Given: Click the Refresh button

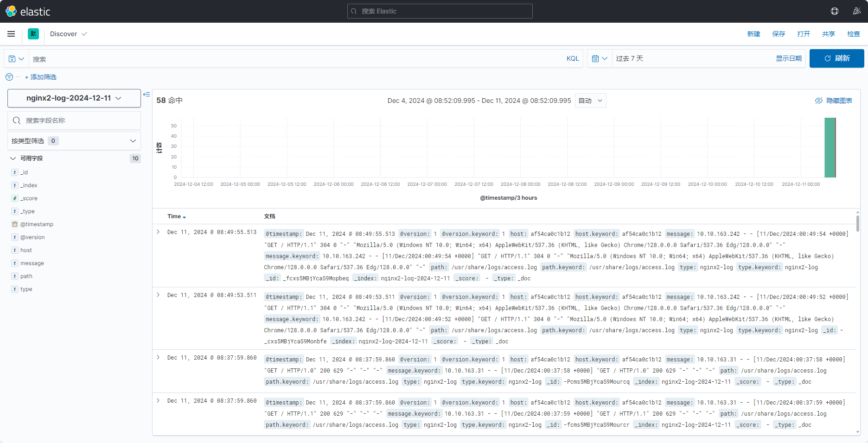Looking at the screenshot, I should (x=837, y=58).
